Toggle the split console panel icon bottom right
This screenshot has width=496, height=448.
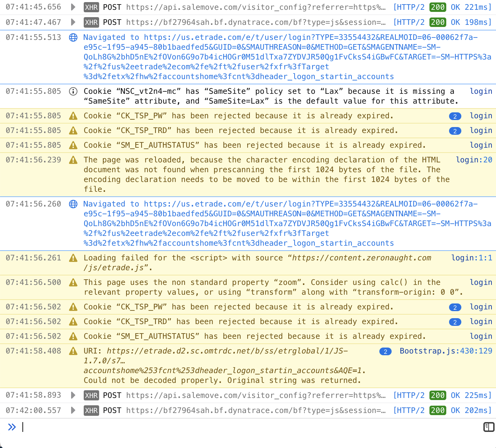pos(488,427)
